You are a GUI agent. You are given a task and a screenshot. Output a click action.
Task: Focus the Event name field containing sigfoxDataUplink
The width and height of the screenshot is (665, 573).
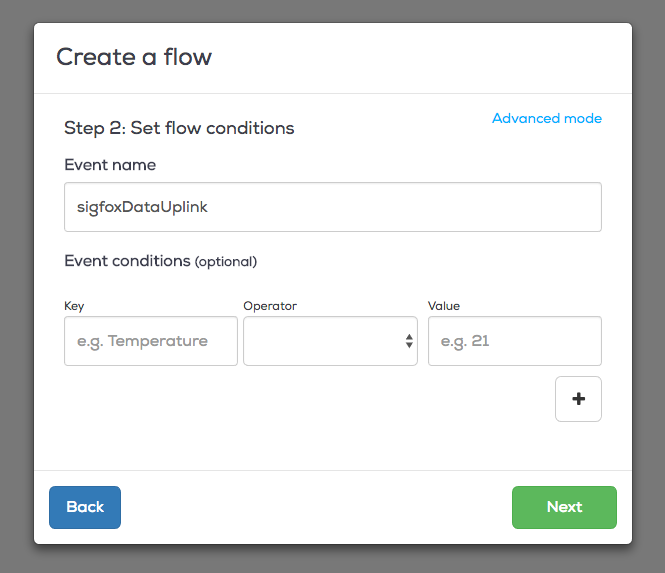pos(332,207)
